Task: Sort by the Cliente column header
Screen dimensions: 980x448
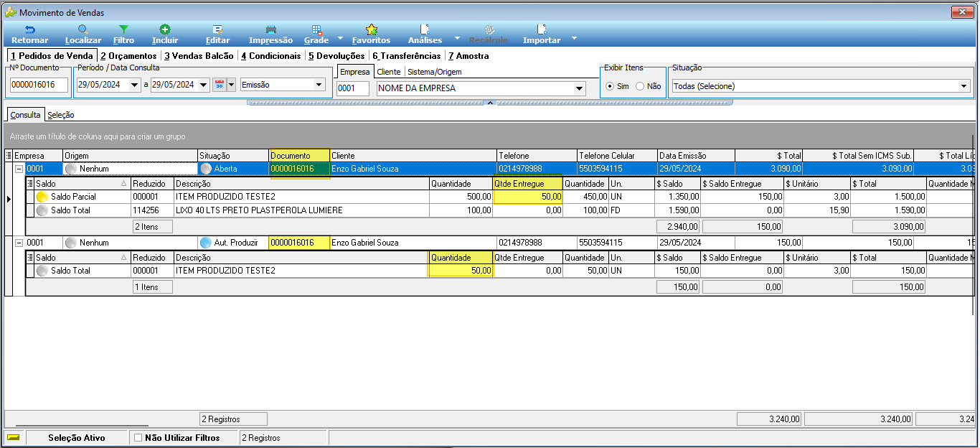Action: click(413, 156)
